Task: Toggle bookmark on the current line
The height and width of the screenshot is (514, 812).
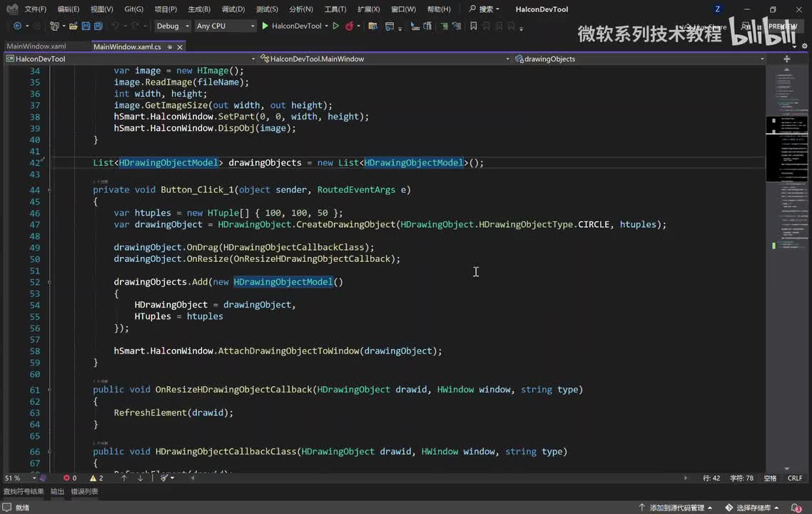Action: pos(473,26)
